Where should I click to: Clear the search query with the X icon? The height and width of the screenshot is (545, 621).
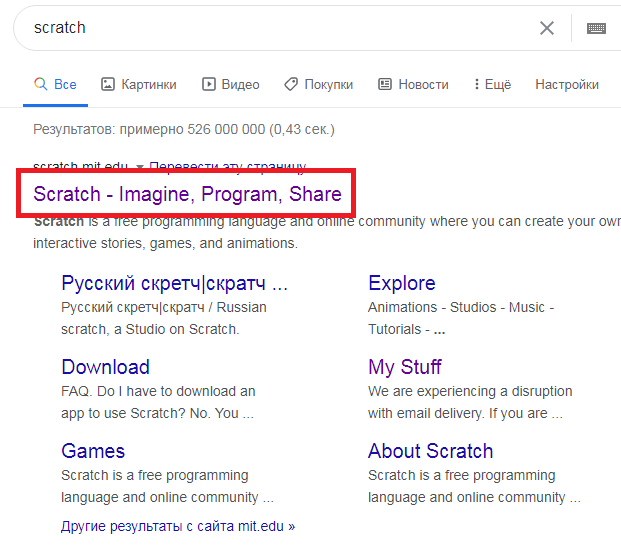(x=547, y=28)
